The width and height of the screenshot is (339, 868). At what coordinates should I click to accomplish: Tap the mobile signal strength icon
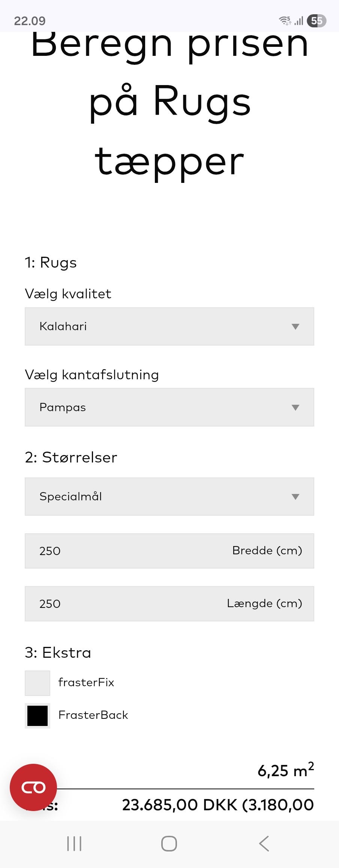click(x=299, y=21)
